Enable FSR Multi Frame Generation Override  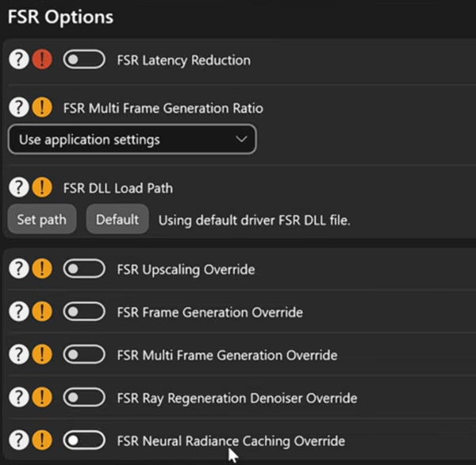[x=84, y=354]
